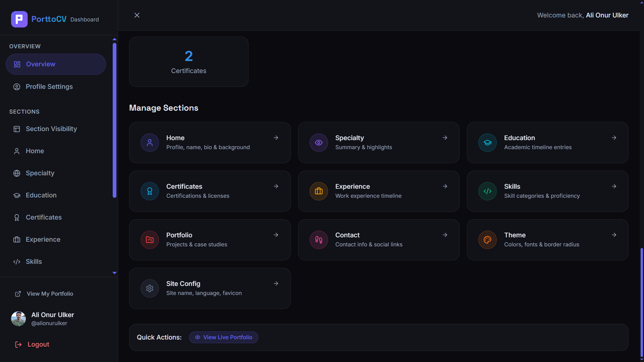Open Certificates from the sidebar
Image resolution: width=644 pixels, height=362 pixels.
[x=56, y=217]
